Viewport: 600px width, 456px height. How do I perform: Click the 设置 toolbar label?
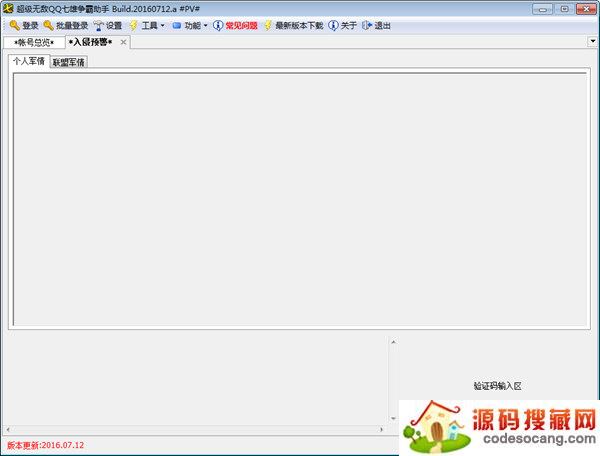pos(114,26)
